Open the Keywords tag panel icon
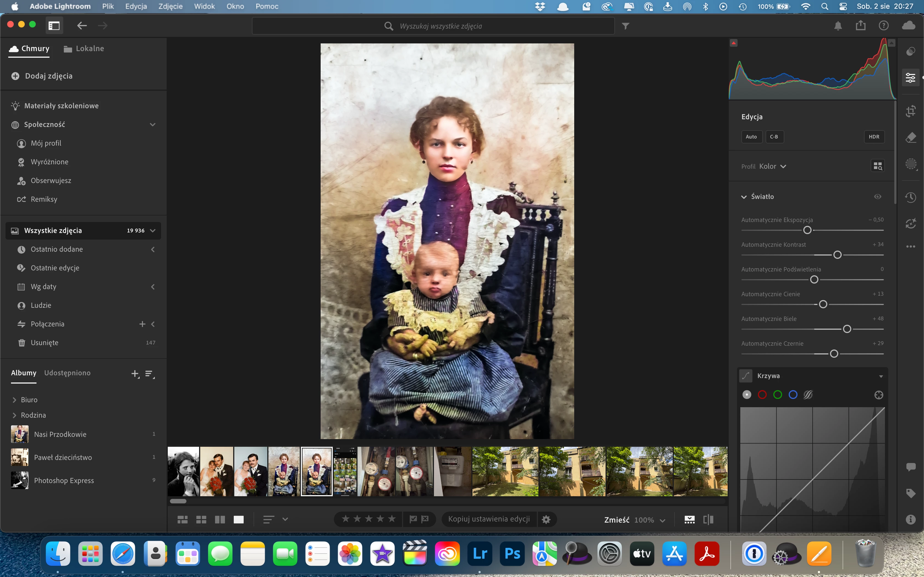 [x=911, y=493]
